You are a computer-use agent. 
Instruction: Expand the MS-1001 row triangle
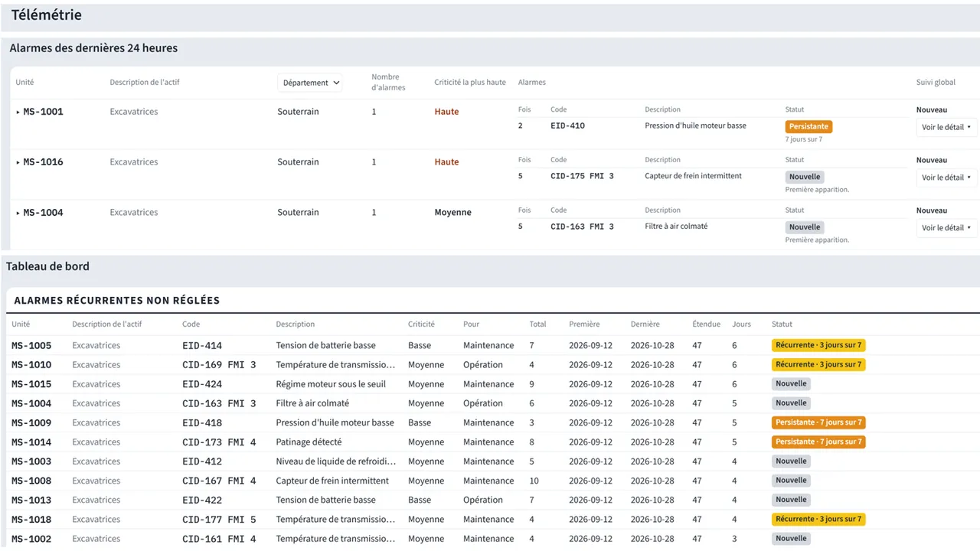18,112
